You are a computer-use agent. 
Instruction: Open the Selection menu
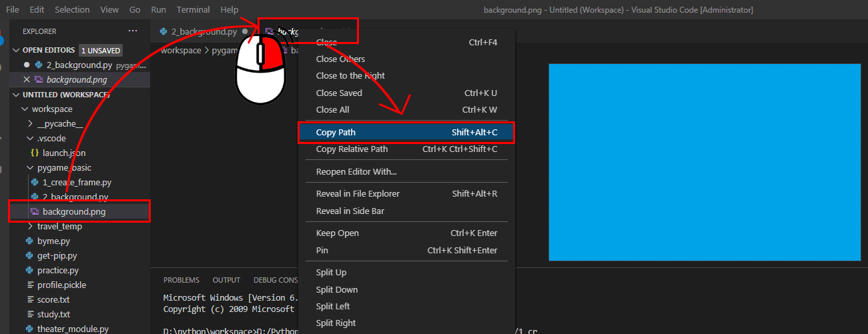(72, 9)
